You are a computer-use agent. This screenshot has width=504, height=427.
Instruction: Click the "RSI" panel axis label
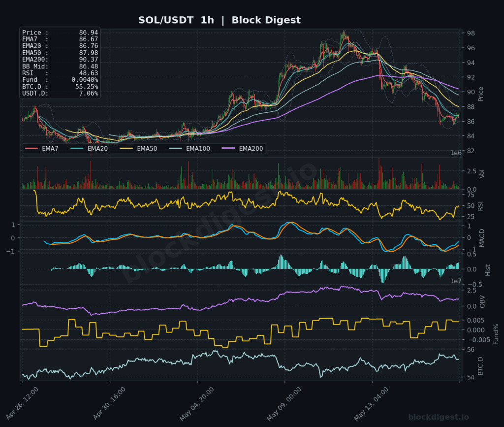(x=480, y=206)
